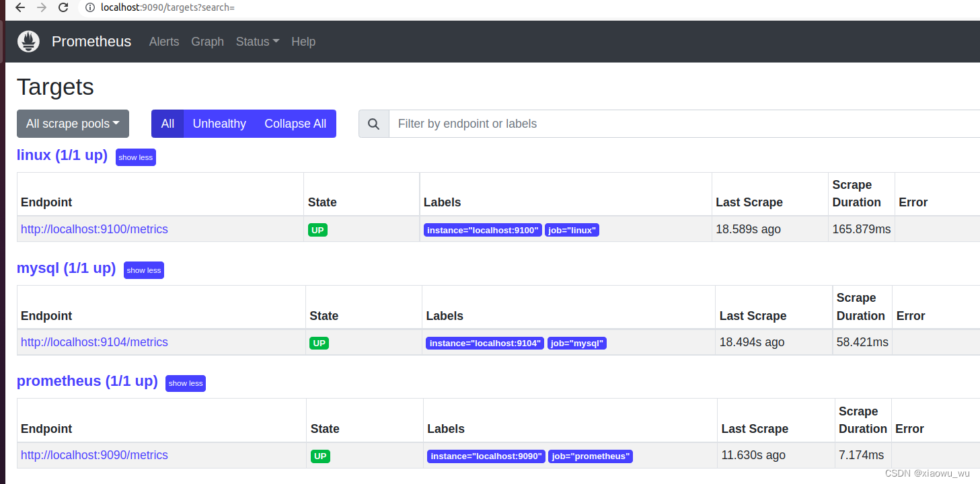Focus the filter by endpoint or labels field
This screenshot has height=484, width=980.
684,124
